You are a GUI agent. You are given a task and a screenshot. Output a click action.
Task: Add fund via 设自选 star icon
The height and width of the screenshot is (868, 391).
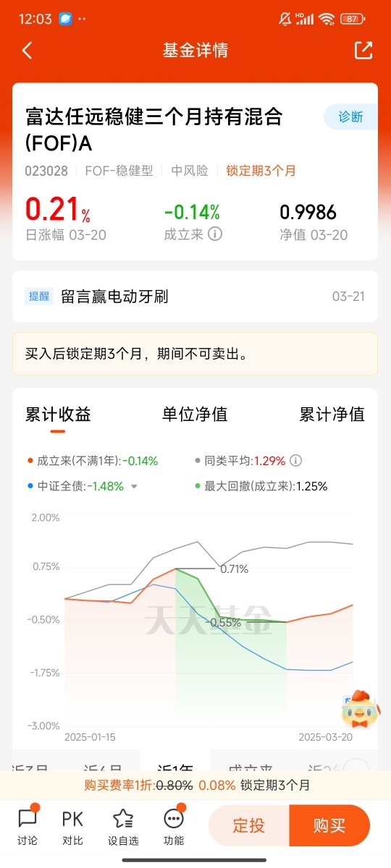point(123,825)
